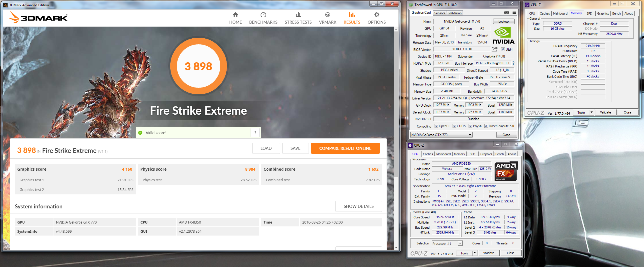Click the LOAD button
The width and height of the screenshot is (644, 267).
[266, 148]
